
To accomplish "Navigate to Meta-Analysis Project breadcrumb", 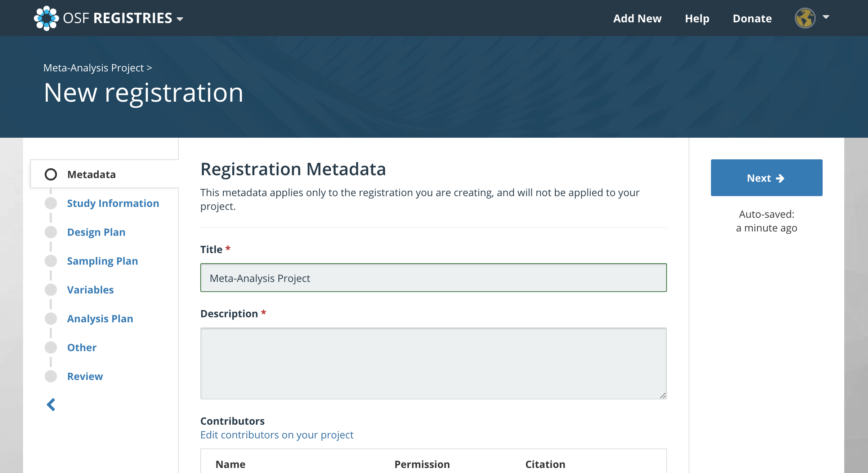I will [x=94, y=68].
